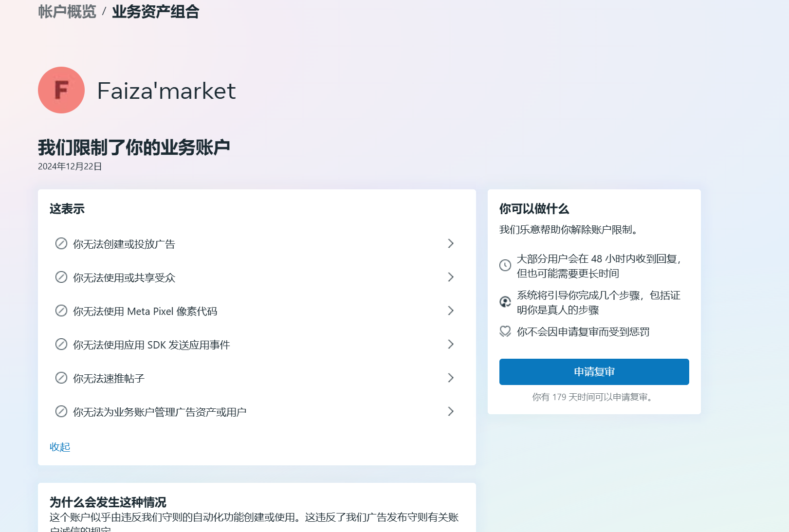Expand chevron for Meta Pixel 像素代码 row

(451, 311)
